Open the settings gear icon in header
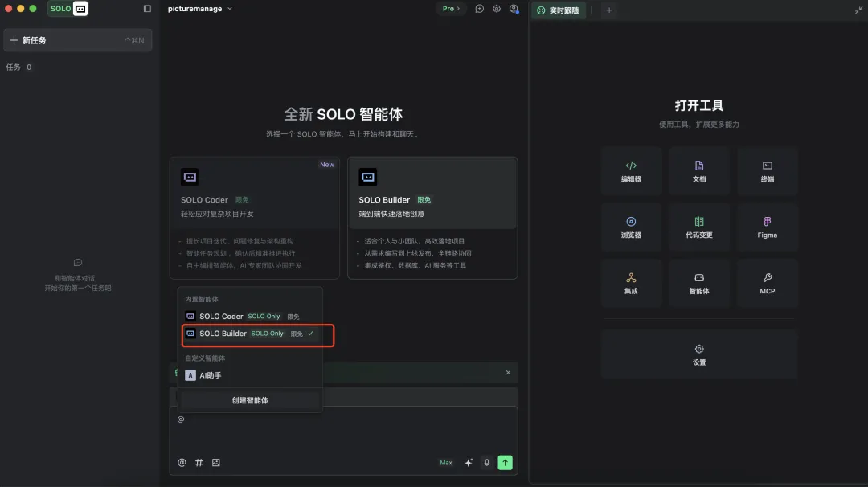Image resolution: width=868 pixels, height=487 pixels. pyautogui.click(x=497, y=9)
